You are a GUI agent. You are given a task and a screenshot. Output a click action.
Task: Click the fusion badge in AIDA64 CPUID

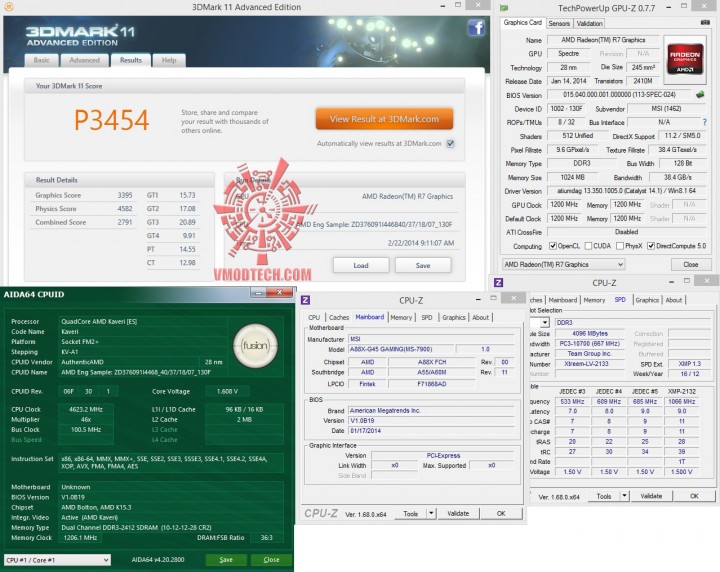click(255, 346)
